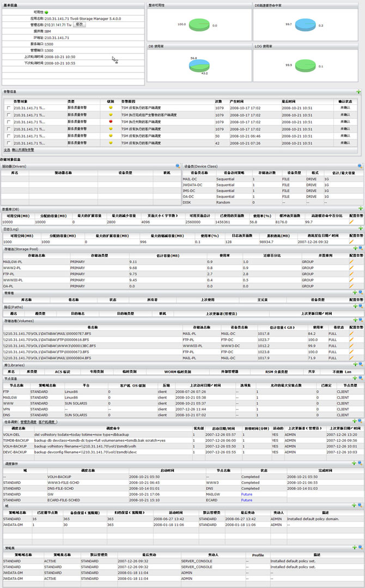Click the 修改 button beside 管理名称

pyautogui.click(x=80, y=25)
